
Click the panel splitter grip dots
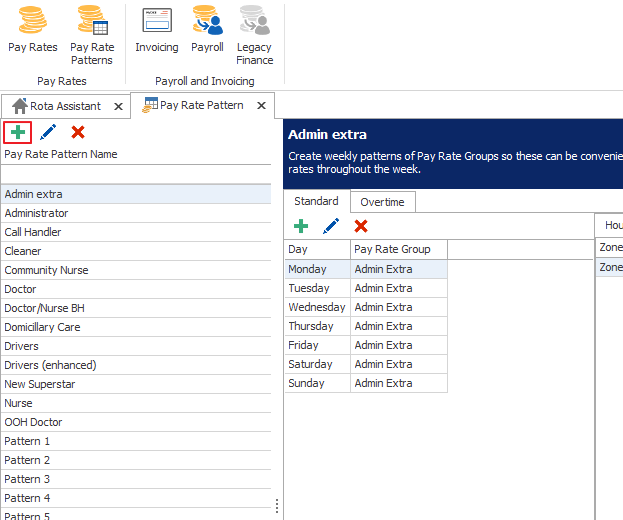coord(277,506)
